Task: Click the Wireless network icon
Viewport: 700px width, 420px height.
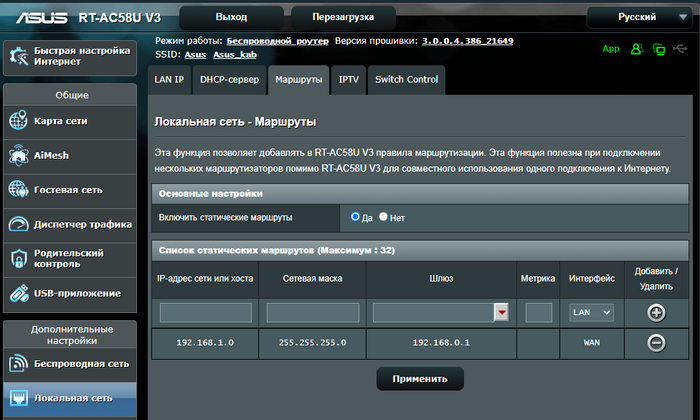Action: click(18, 363)
